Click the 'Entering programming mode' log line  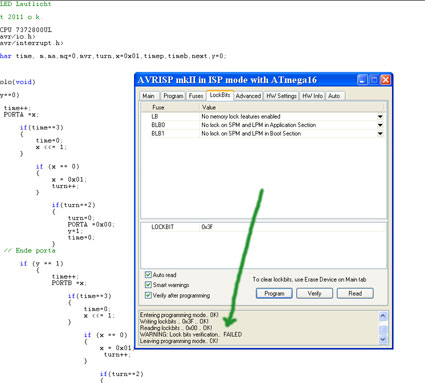tap(179, 315)
